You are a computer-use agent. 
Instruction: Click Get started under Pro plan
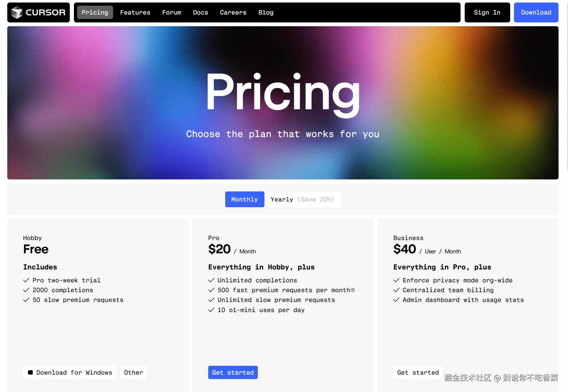(x=233, y=372)
